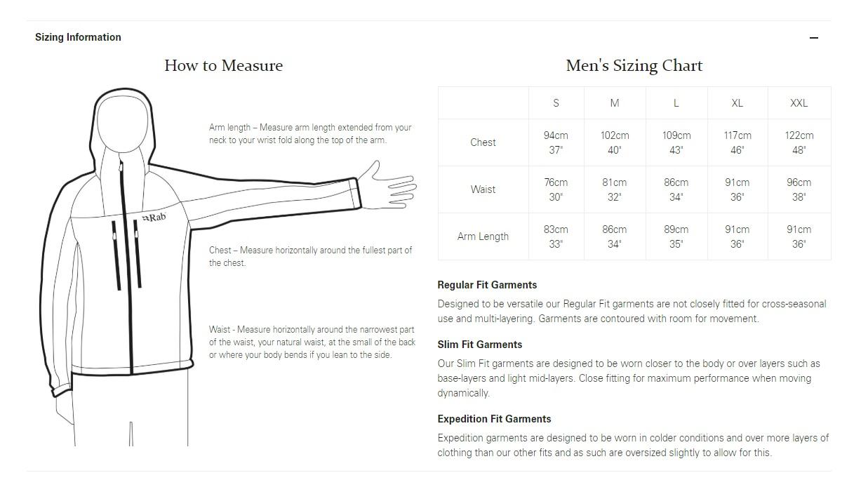
Task: Click the Expedition Fit Garments heading
Action: pos(494,419)
